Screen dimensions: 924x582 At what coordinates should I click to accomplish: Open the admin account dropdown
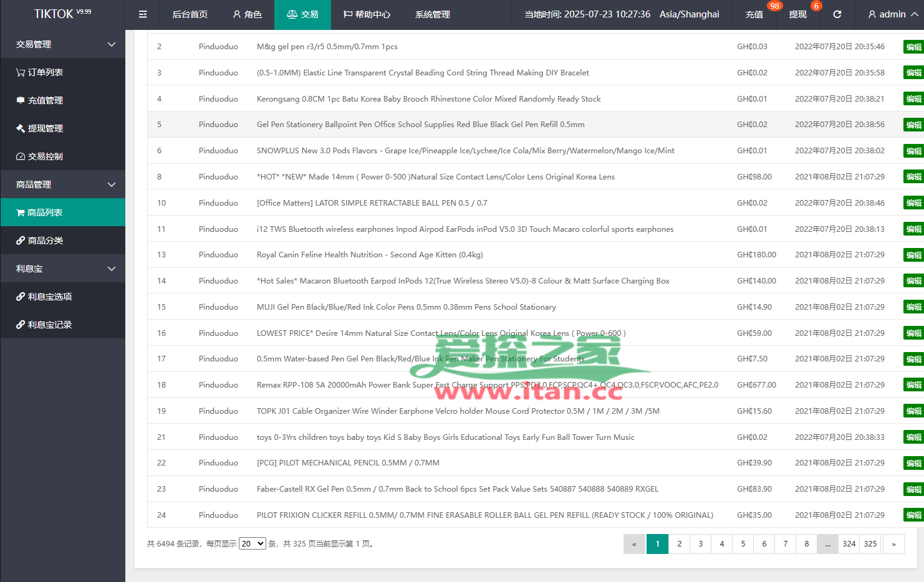893,14
